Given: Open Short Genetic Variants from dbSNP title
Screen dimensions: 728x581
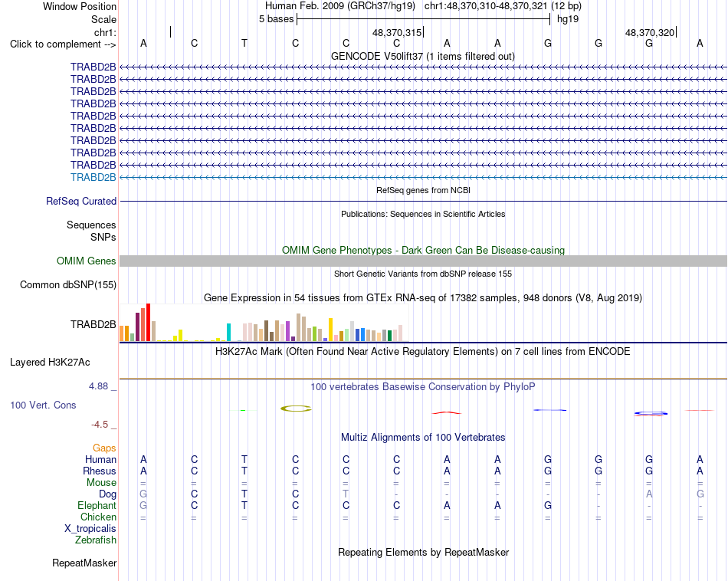Looking at the screenshot, I should 423,274.
